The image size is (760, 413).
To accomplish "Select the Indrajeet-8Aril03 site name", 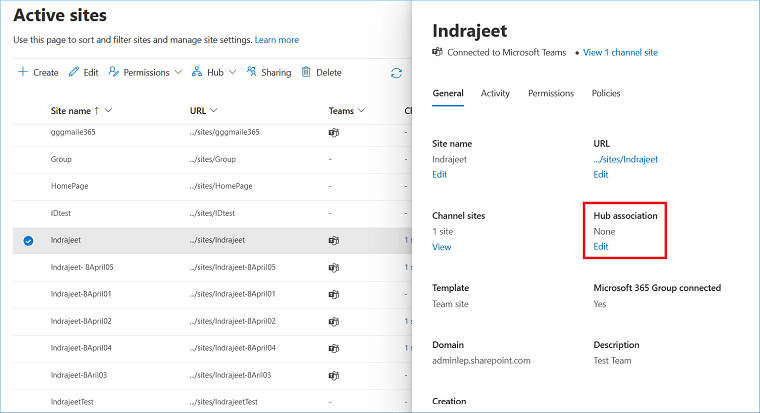I will [79, 375].
